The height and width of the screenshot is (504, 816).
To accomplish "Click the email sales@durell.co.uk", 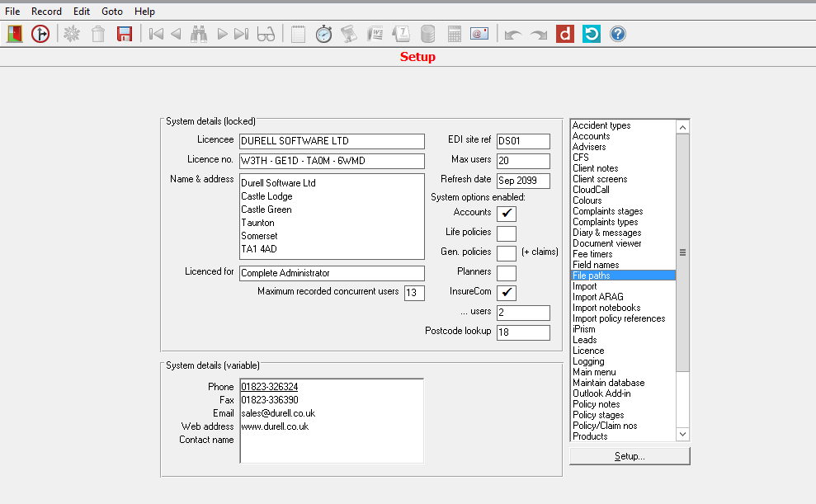I will 278,413.
